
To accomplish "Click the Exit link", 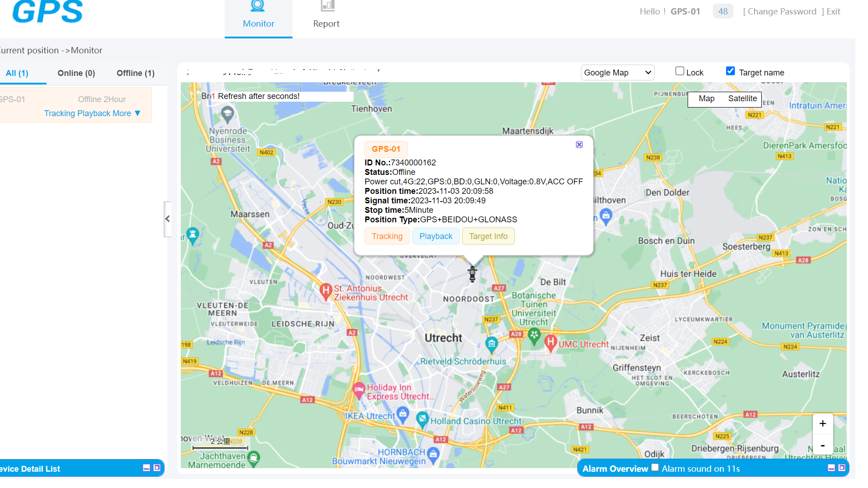I will coord(833,12).
